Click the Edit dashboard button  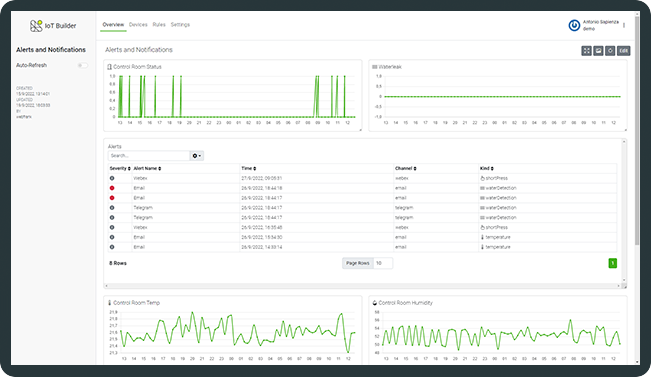[x=624, y=51]
